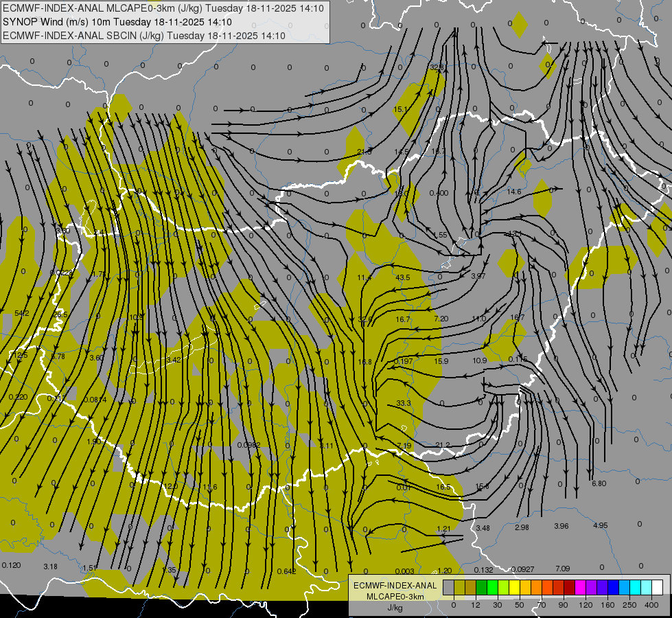Click the map value 21.2
This screenshot has height=618, width=672.
click(x=443, y=445)
